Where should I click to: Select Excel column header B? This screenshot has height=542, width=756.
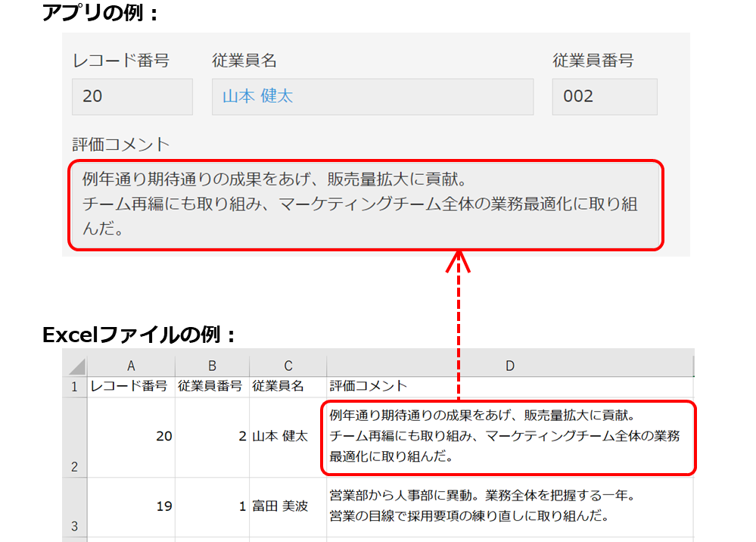[x=212, y=364]
